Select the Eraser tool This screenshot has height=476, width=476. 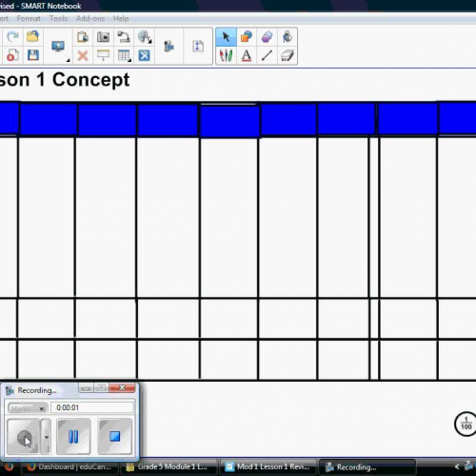(x=288, y=55)
